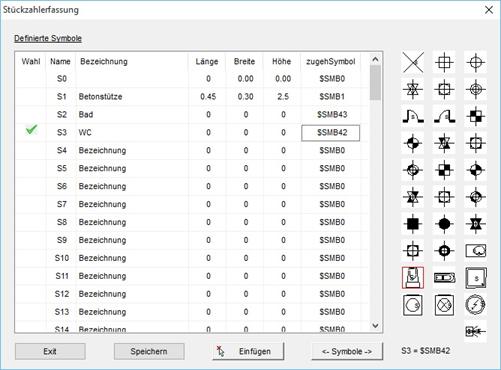Click the cursor icon on the Einfügen button

coord(220,351)
